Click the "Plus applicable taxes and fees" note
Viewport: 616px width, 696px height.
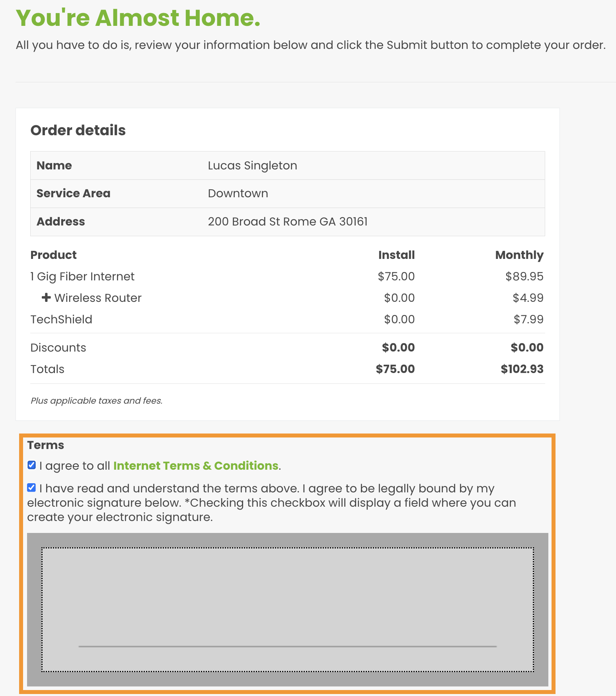point(97,400)
